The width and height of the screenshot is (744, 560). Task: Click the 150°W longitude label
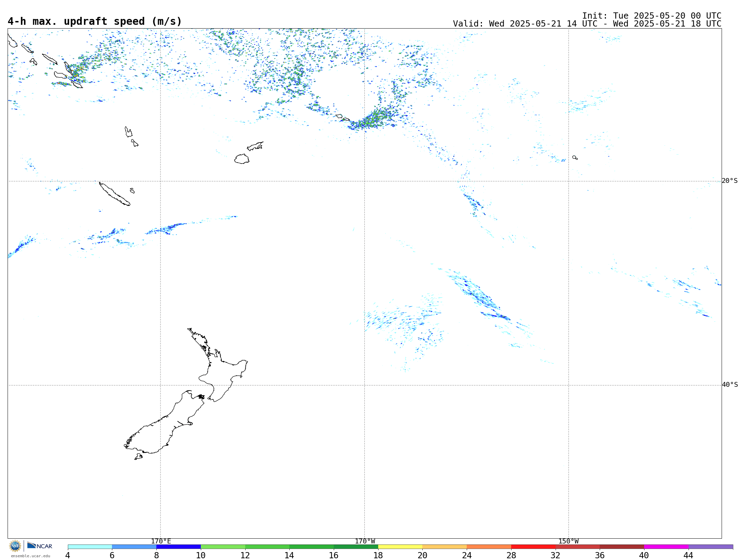click(x=569, y=541)
